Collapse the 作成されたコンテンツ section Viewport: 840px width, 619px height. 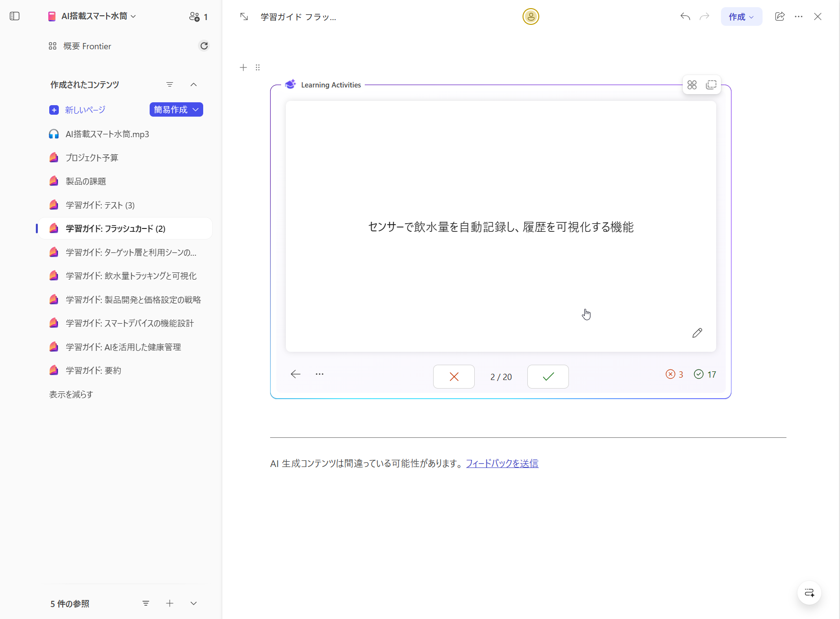tap(194, 85)
